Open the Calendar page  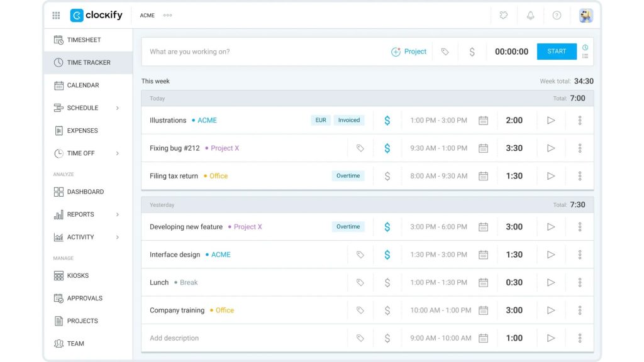pyautogui.click(x=88, y=85)
